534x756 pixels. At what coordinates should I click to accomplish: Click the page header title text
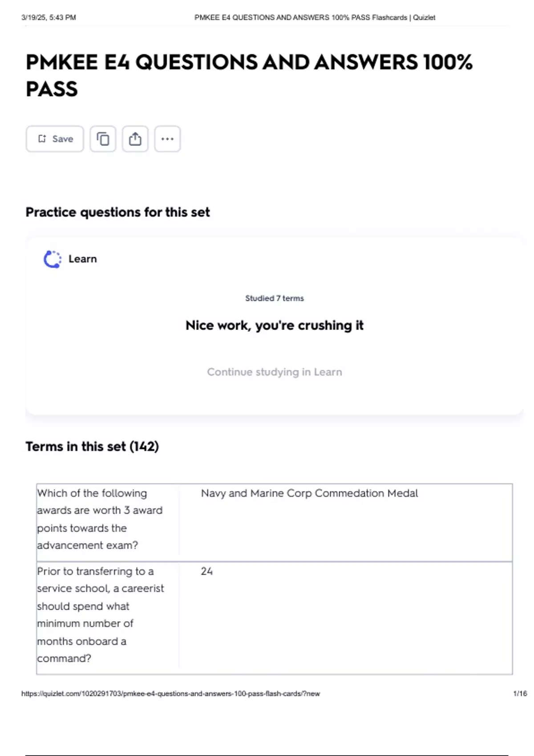(x=315, y=17)
